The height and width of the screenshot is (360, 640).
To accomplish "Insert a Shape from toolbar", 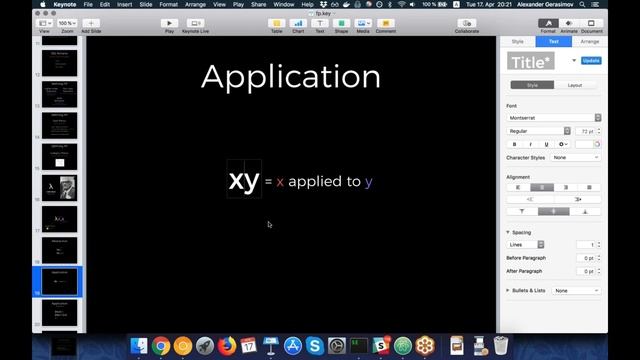I will [x=341, y=23].
